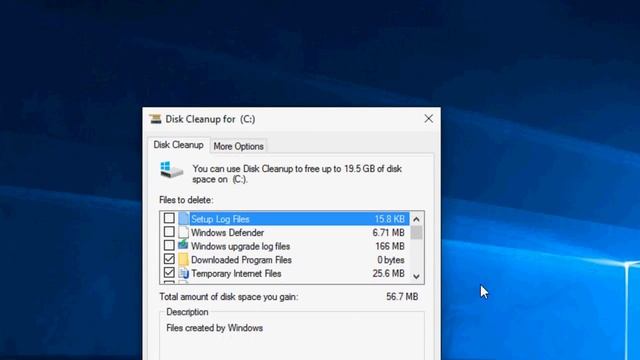640x360 pixels.
Task: Select the Temporary Internet Files entry
Action: (x=236, y=273)
